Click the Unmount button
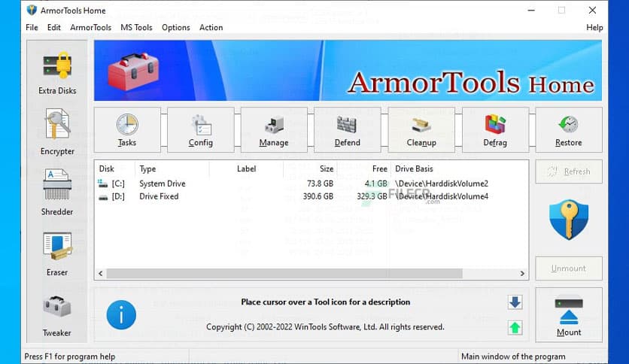Screen dimensions: 629x364 [568, 268]
